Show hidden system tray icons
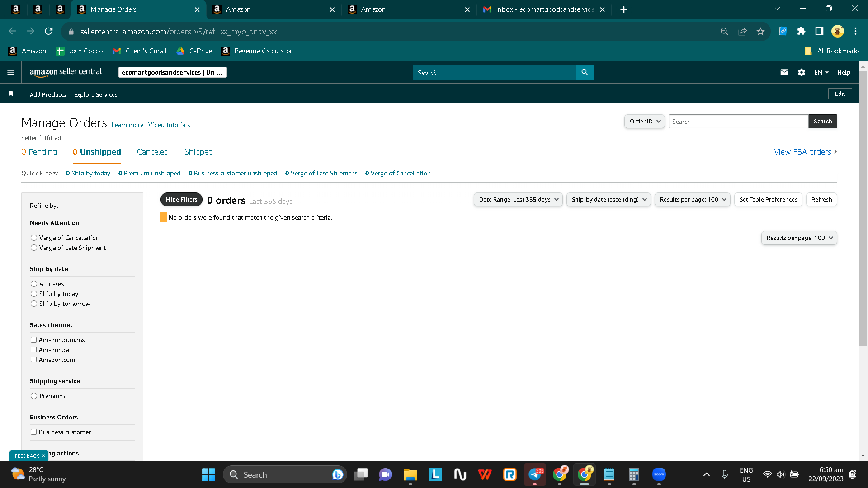Viewport: 868px width, 488px height. [x=707, y=474]
